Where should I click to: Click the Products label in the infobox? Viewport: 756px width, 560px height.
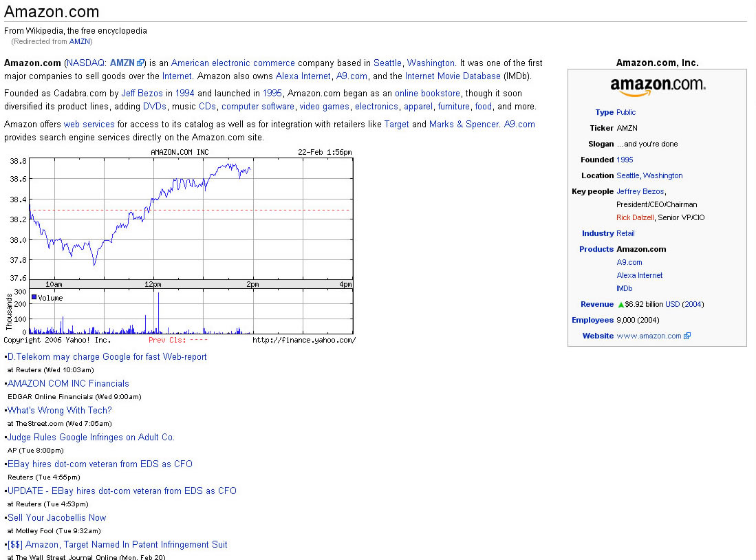click(x=596, y=249)
